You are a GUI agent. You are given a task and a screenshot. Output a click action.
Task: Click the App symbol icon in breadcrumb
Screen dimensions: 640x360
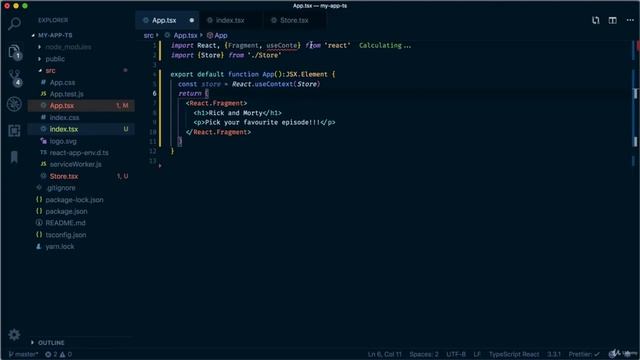(210, 36)
